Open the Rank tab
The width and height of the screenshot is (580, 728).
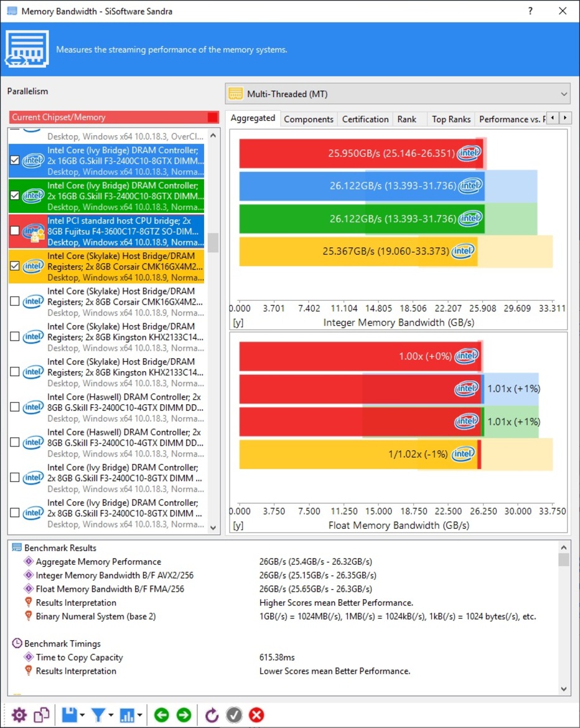click(407, 120)
